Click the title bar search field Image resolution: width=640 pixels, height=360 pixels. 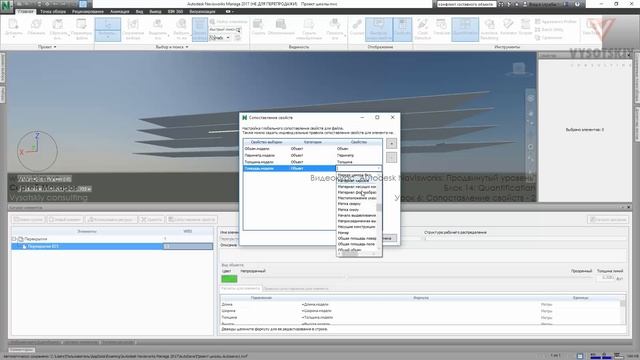[466, 4]
